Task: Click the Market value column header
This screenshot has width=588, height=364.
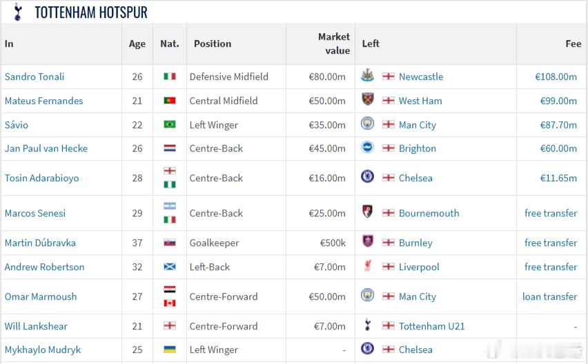Action: tap(334, 43)
